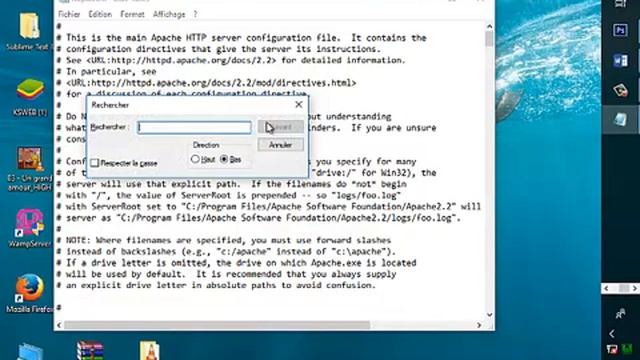640x360 pixels.
Task: Enable Respecter la casse checkbox
Action: 95,163
